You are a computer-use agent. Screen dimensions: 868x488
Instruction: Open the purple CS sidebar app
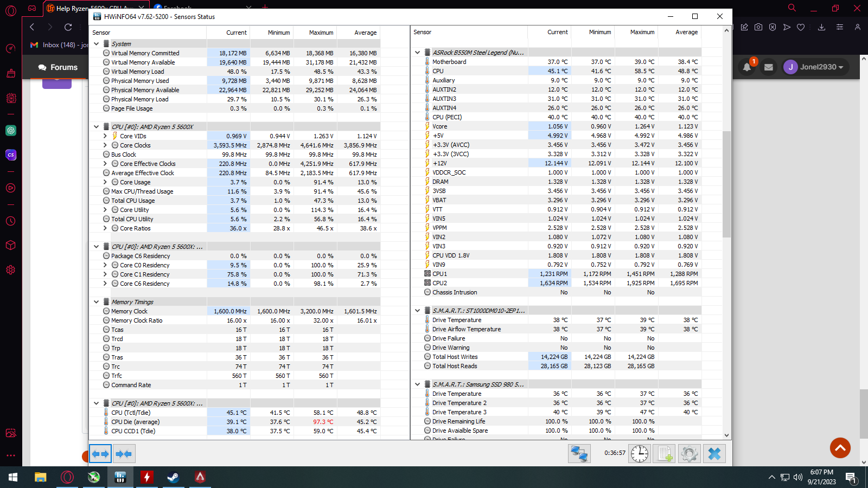click(11, 155)
